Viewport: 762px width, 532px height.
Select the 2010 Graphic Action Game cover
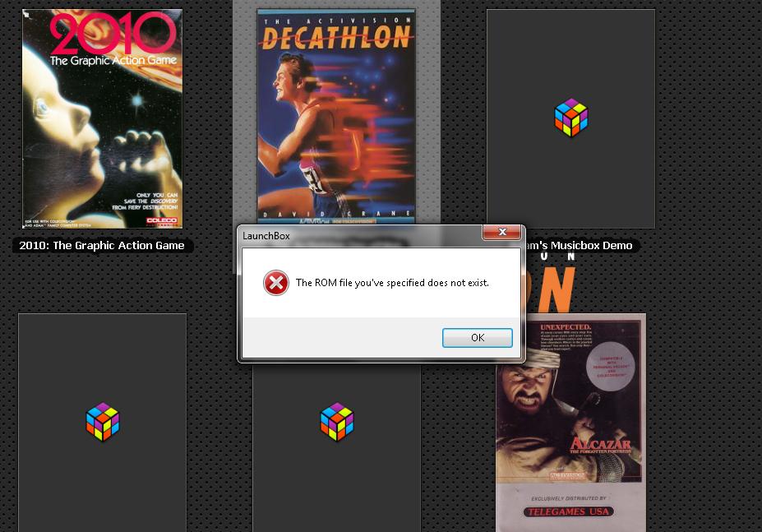[102, 118]
